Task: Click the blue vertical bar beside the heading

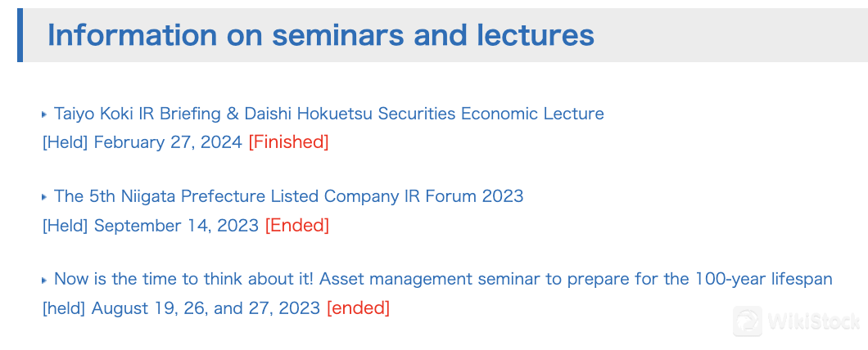Action: [x=20, y=35]
